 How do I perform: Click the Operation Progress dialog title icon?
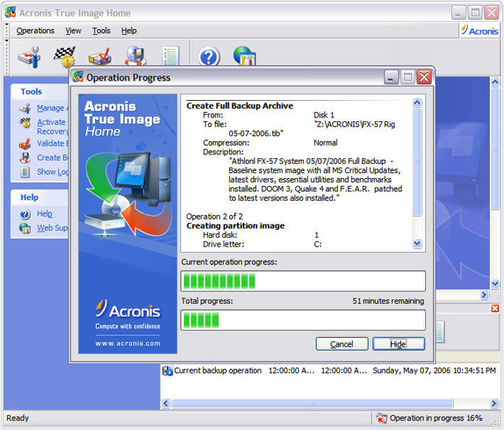78,77
